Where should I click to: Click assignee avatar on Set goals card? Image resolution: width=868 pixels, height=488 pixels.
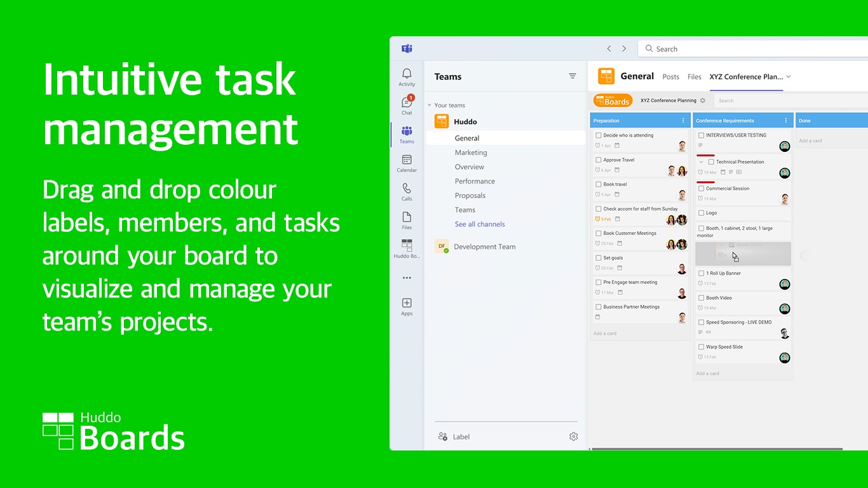coord(682,269)
